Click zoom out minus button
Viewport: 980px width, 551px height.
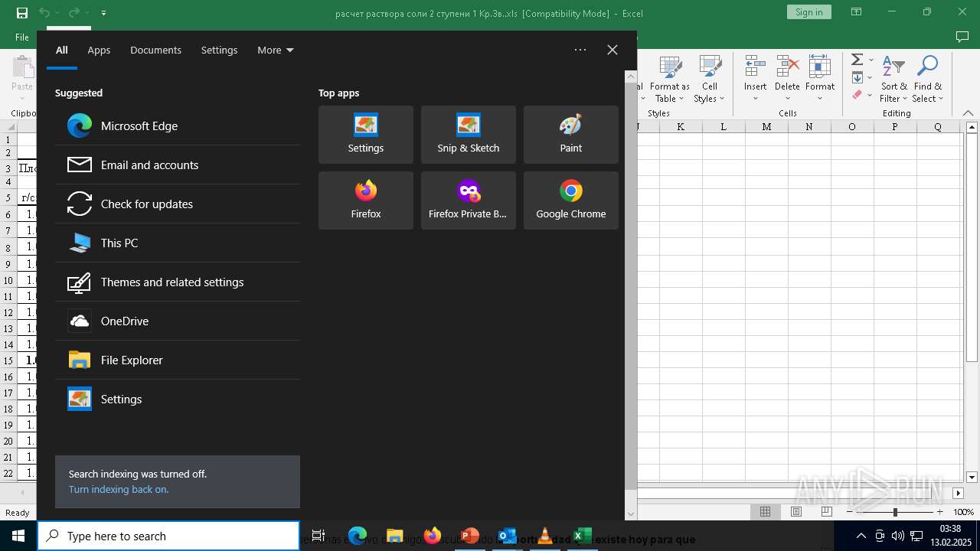pos(851,512)
